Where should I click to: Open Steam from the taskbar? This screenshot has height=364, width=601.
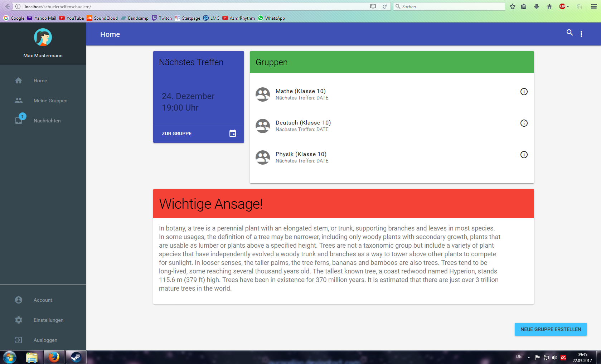[x=76, y=357]
